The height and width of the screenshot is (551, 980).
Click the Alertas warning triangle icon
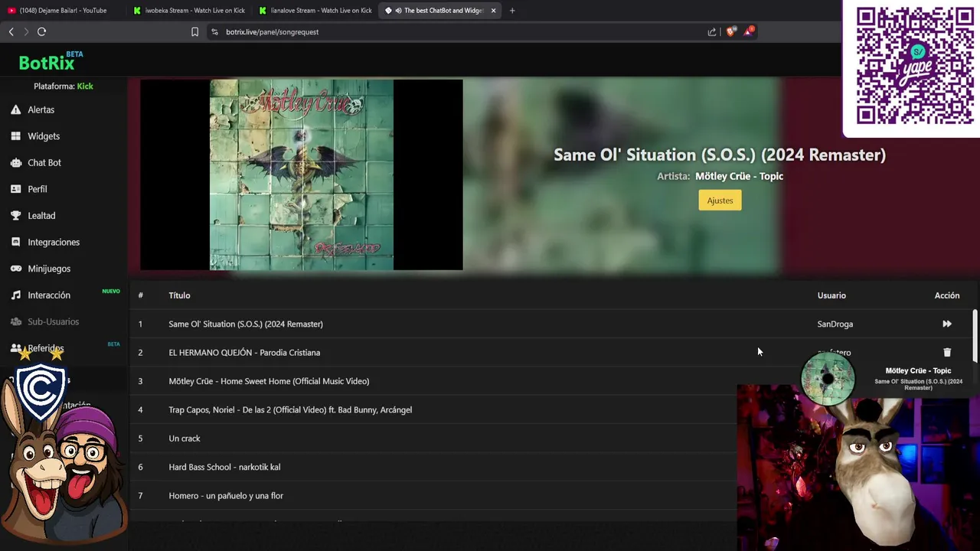[x=15, y=109]
